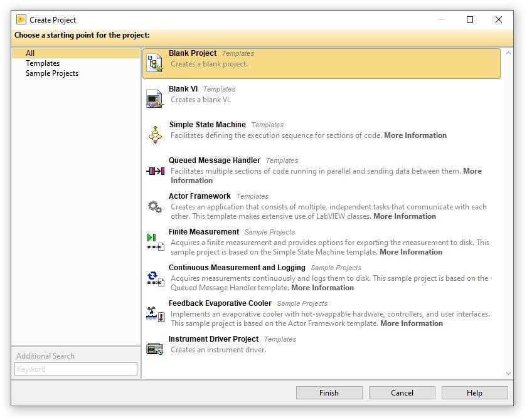Click the list scrollbar down arrow

tap(508, 374)
